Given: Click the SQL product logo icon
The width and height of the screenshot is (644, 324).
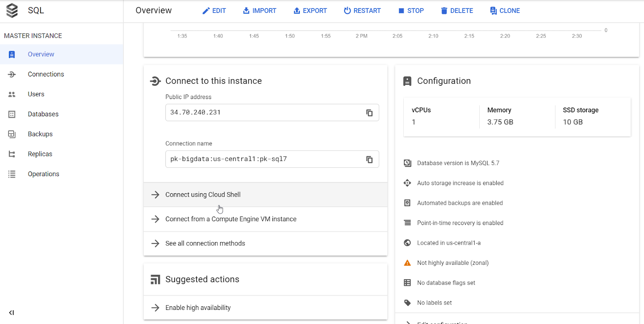Looking at the screenshot, I should pyautogui.click(x=12, y=10).
